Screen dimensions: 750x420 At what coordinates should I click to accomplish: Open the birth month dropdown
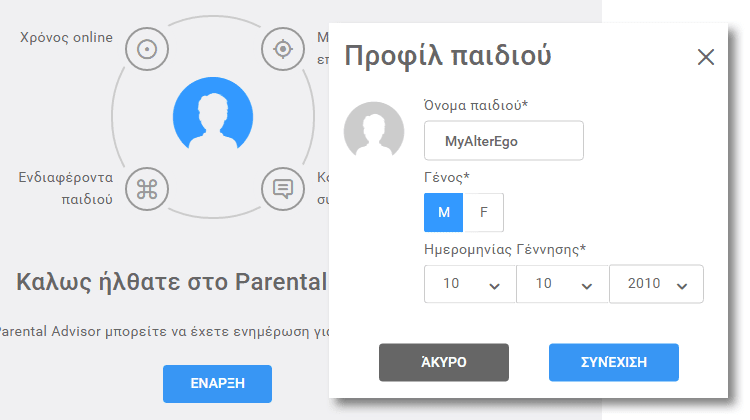click(x=562, y=284)
